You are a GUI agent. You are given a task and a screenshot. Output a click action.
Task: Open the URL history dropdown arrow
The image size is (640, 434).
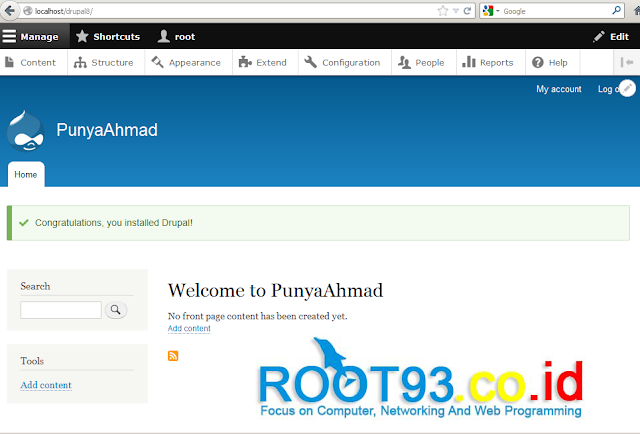(x=456, y=11)
